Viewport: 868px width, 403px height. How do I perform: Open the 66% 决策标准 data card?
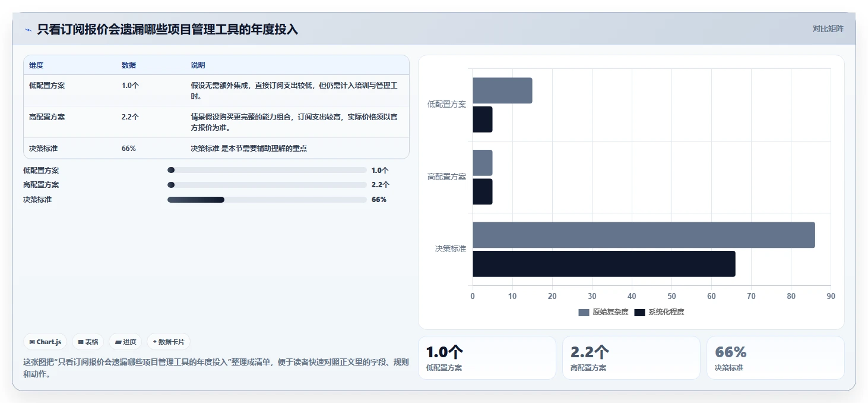[775, 358]
